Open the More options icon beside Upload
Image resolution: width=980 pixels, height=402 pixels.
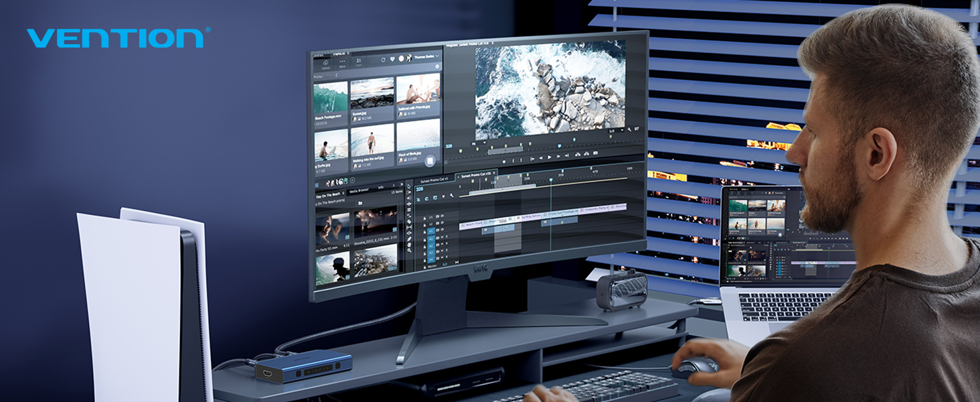342,62
